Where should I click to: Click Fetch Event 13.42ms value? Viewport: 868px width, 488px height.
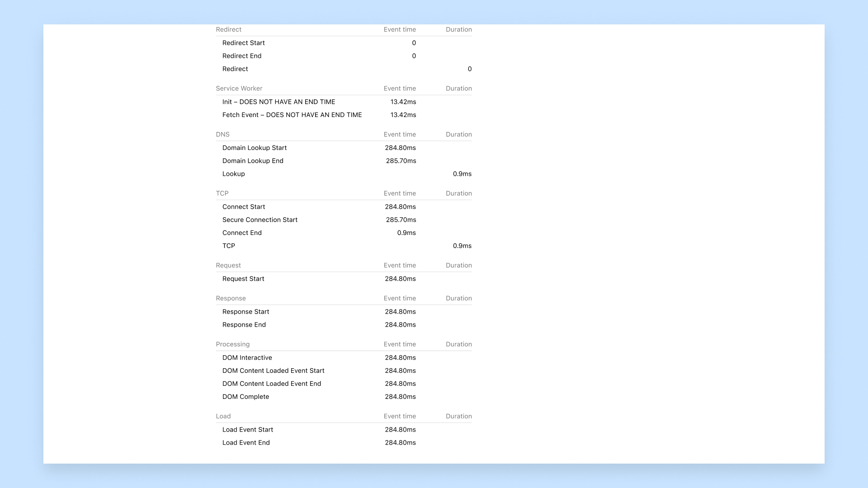click(403, 115)
